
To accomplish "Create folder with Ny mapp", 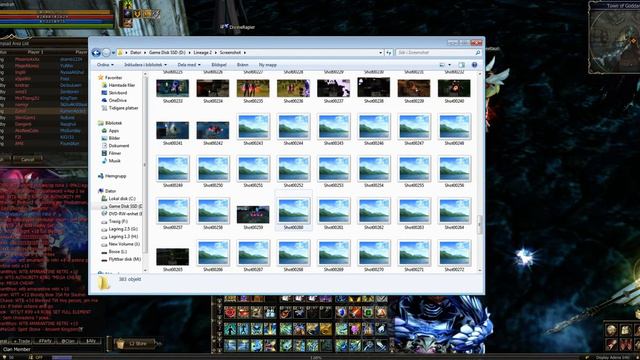I will (x=268, y=65).
